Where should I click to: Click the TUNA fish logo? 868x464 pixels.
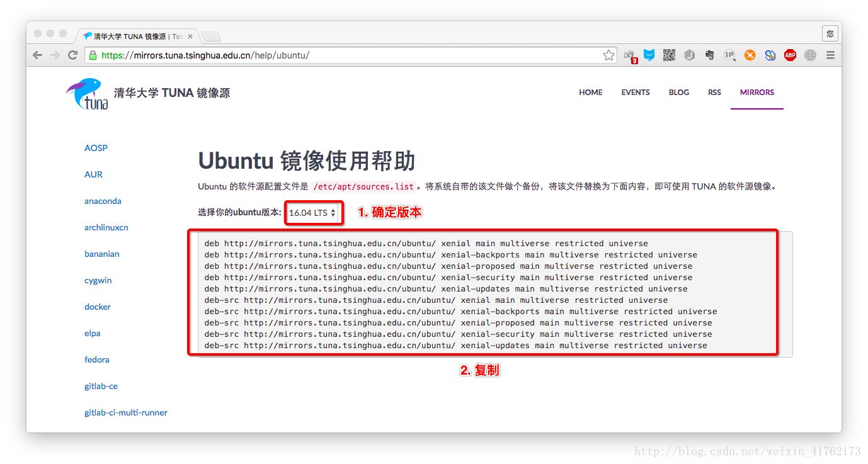coord(88,93)
